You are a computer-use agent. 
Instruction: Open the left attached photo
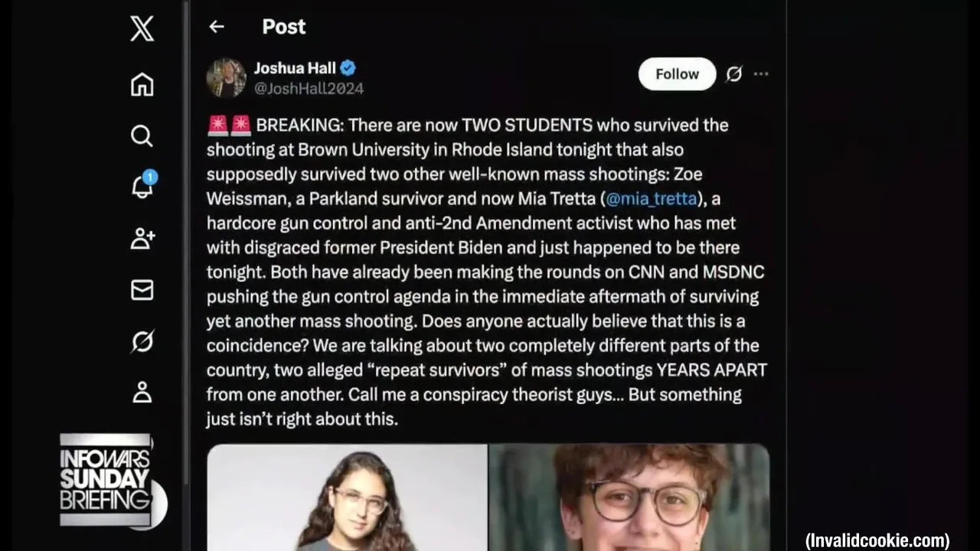(348, 497)
